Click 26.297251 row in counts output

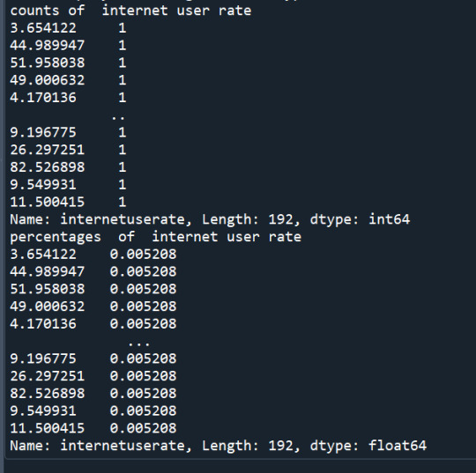68,150
